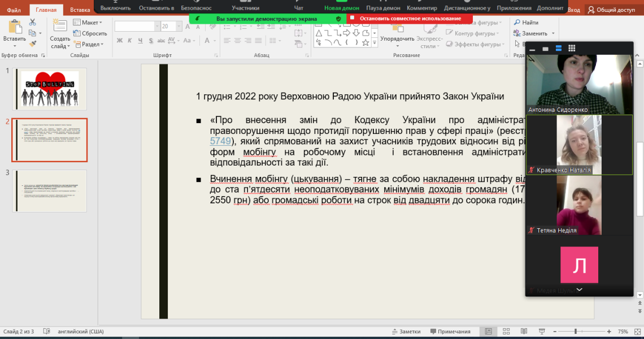Reset slide with Сбросить
This screenshot has height=339, width=644.
(x=90, y=33)
